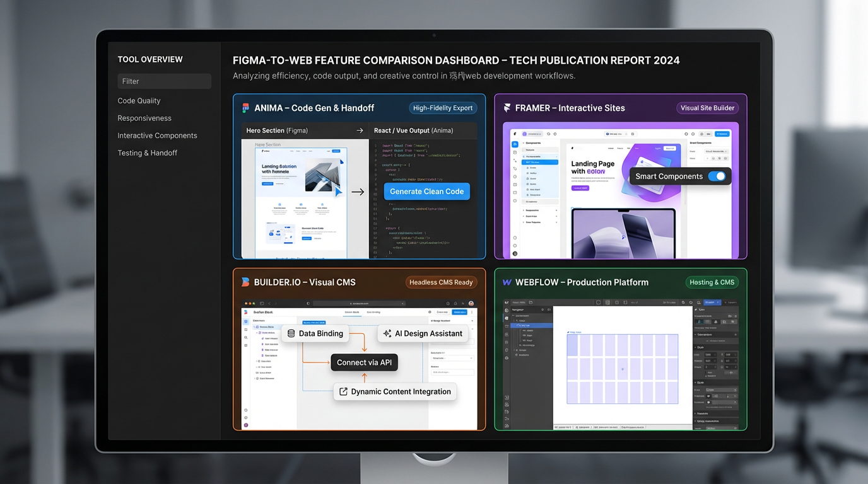Click the Dynamic Content Integration external-link icon
The width and height of the screenshot is (868, 484).
(x=343, y=391)
